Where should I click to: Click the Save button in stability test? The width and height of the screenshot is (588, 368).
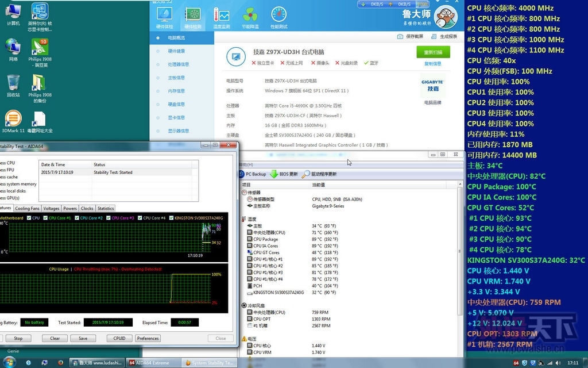[83, 338]
